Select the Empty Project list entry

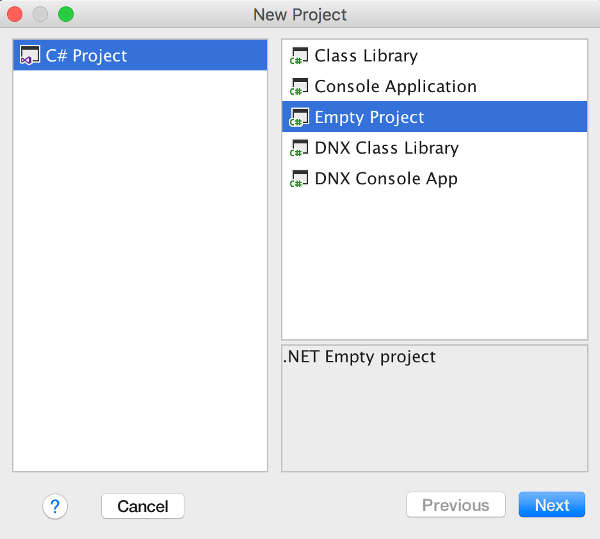click(369, 118)
